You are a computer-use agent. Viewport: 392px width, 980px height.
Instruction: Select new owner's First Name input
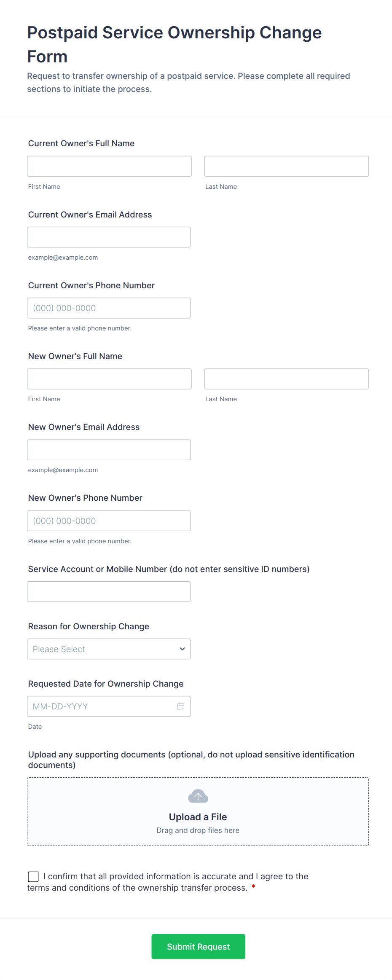point(109,379)
